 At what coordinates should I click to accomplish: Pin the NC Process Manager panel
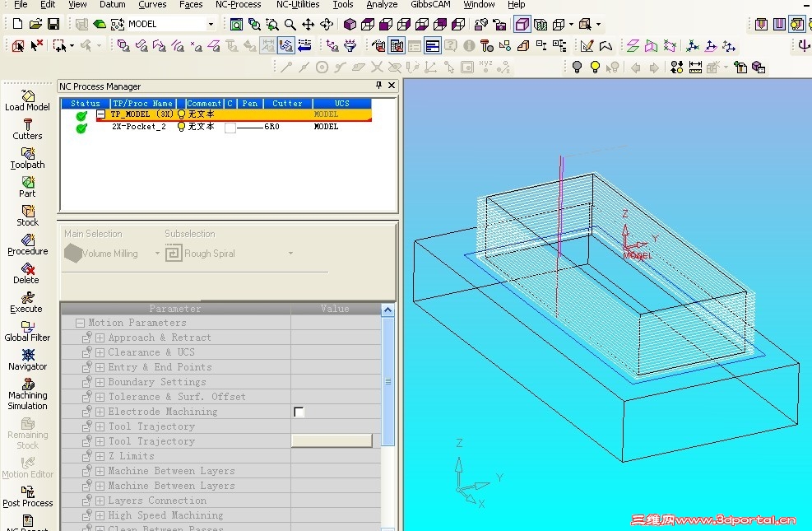pyautogui.click(x=378, y=86)
